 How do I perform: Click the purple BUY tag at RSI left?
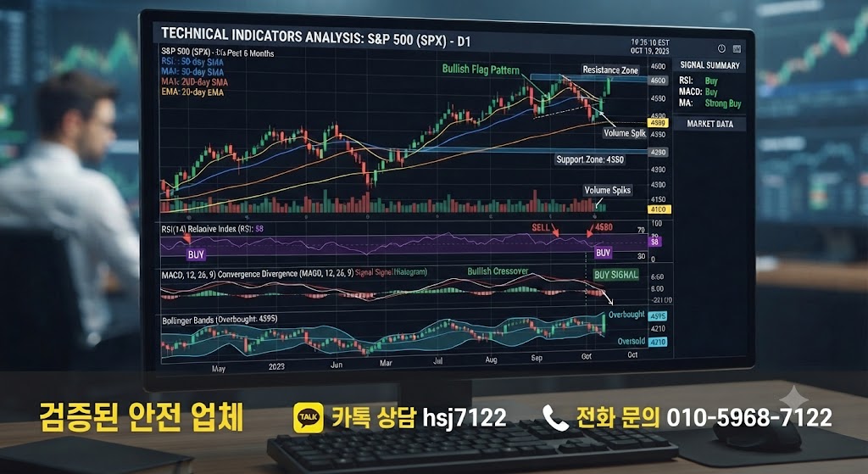pos(196,254)
